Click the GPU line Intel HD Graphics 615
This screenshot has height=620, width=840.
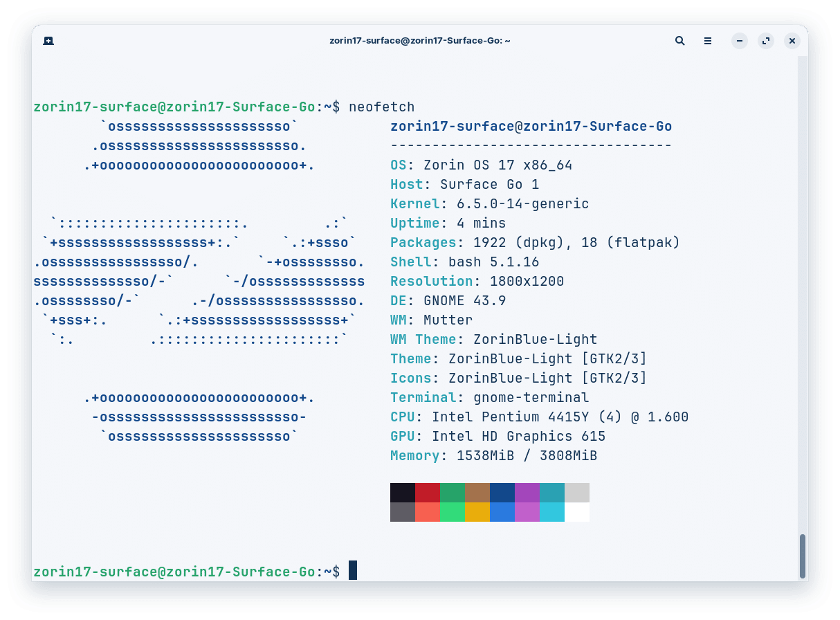(x=498, y=437)
